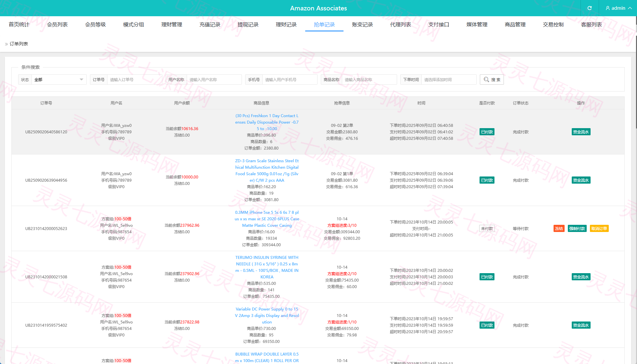Click the 未付款 status badge
Viewport: 637px width, 364px height.
[x=487, y=228]
